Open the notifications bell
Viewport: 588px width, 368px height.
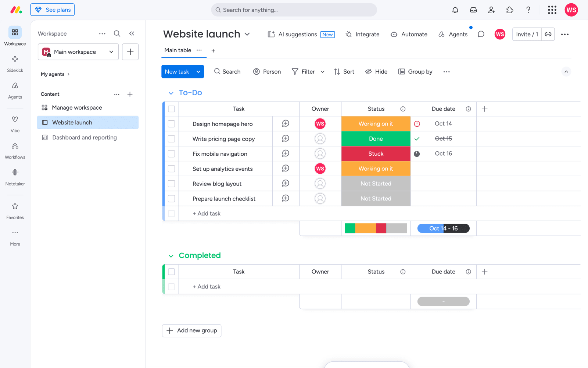coord(455,10)
